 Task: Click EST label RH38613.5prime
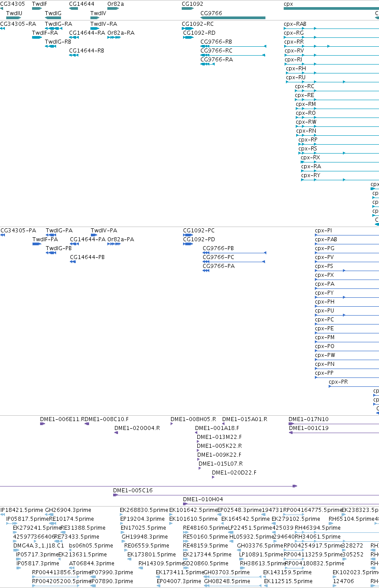coord(262,564)
